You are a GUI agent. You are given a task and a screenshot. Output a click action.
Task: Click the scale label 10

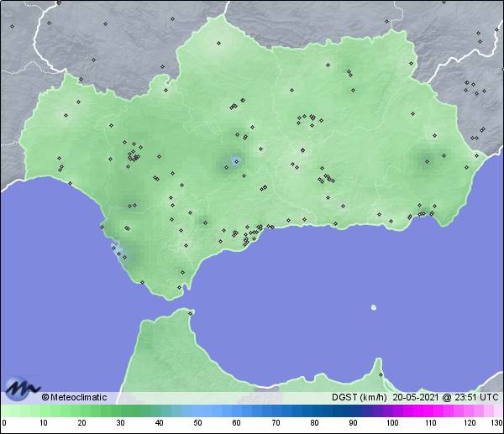pos(44,423)
